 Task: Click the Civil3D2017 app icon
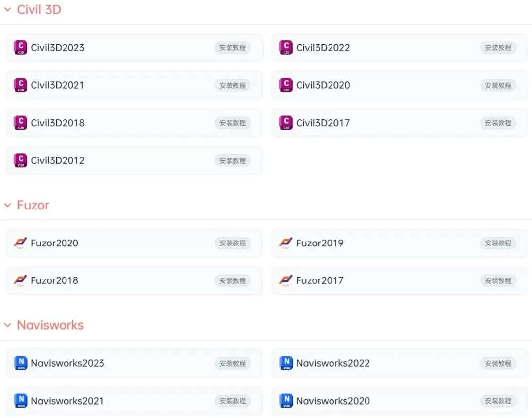click(286, 123)
